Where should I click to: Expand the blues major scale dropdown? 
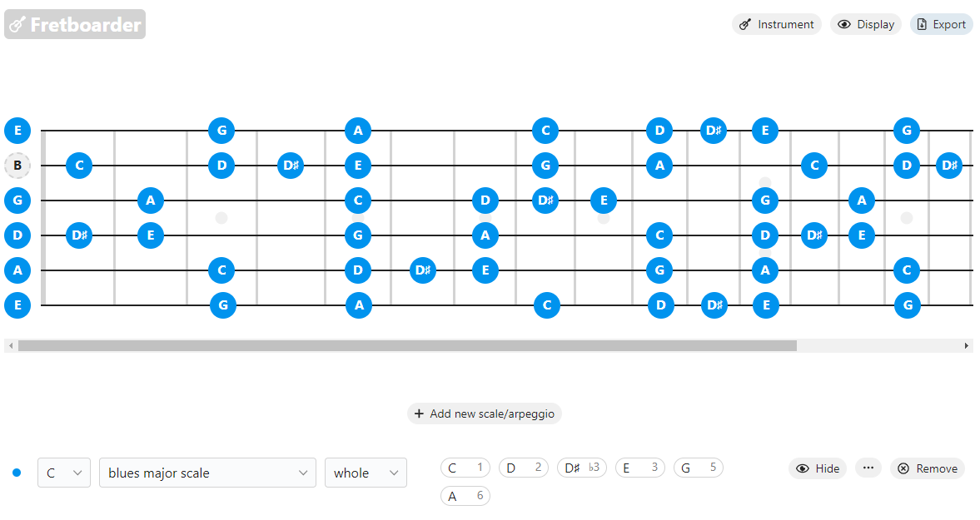[x=207, y=473]
